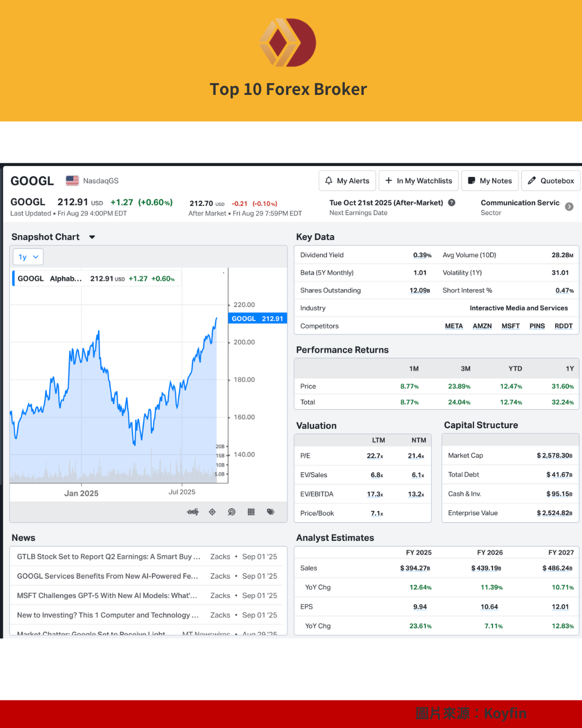Screen dimensions: 582x728
Task: Click the crosshair target chart icon
Action: click(x=212, y=512)
